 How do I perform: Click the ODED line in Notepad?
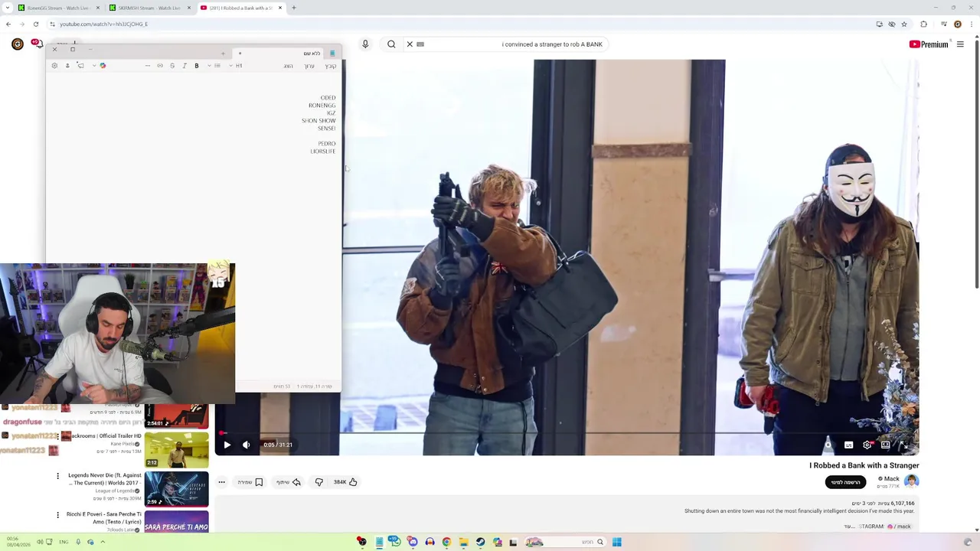point(328,98)
